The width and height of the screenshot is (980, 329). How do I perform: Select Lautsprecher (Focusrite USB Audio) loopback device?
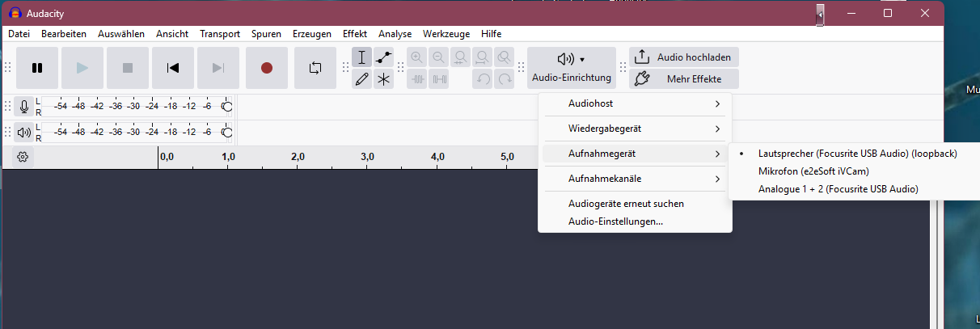pos(857,154)
